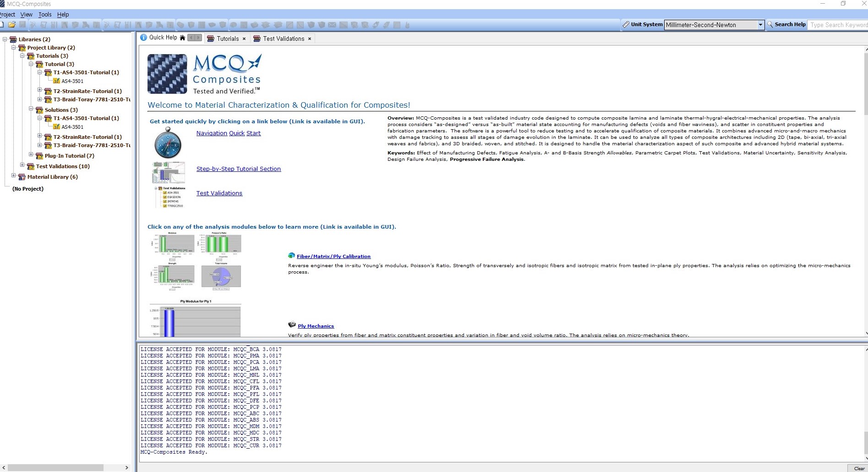This screenshot has height=472, width=868.
Task: Select the (No Project) tree entry
Action: tap(28, 189)
